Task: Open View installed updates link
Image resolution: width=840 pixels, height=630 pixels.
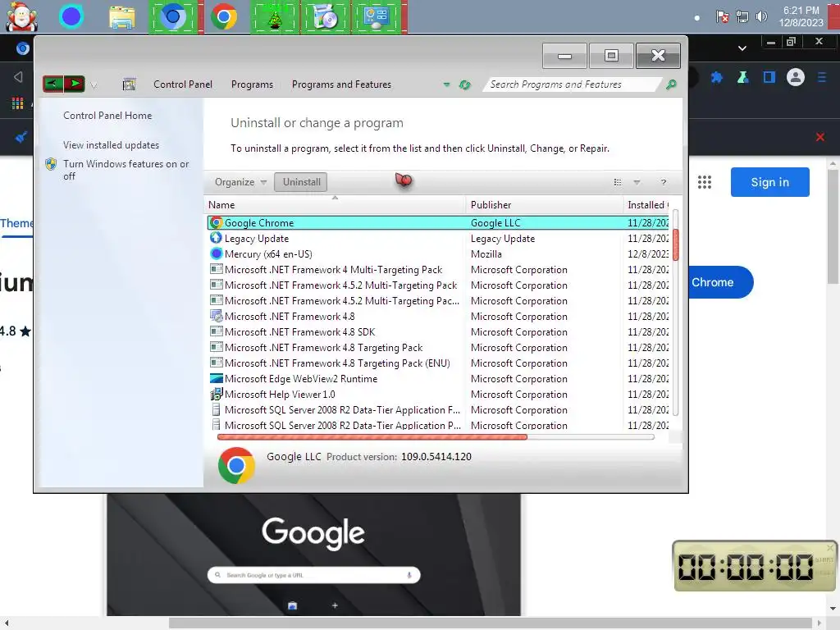Action: tap(111, 144)
